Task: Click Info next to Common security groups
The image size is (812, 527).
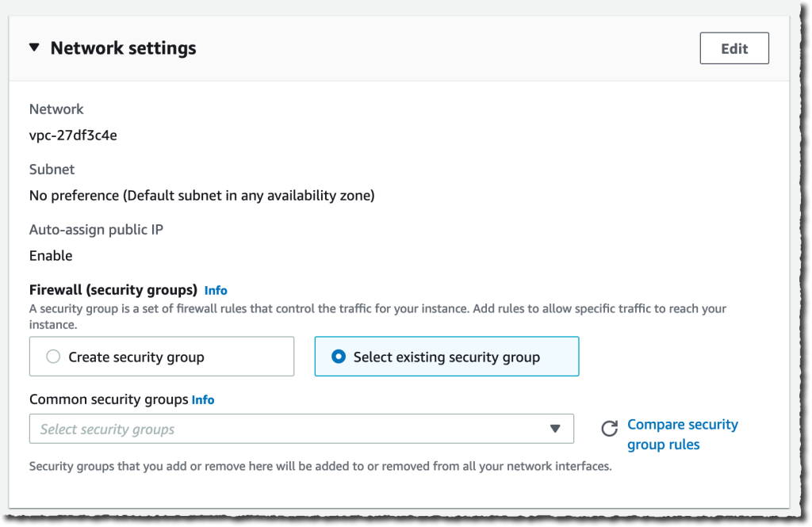Action: (x=203, y=399)
